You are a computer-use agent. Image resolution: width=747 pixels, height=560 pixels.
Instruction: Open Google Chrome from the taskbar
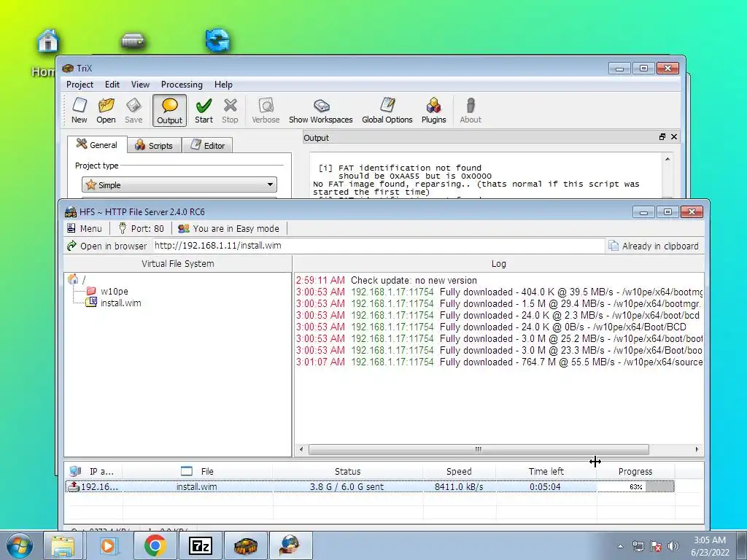tap(155, 546)
